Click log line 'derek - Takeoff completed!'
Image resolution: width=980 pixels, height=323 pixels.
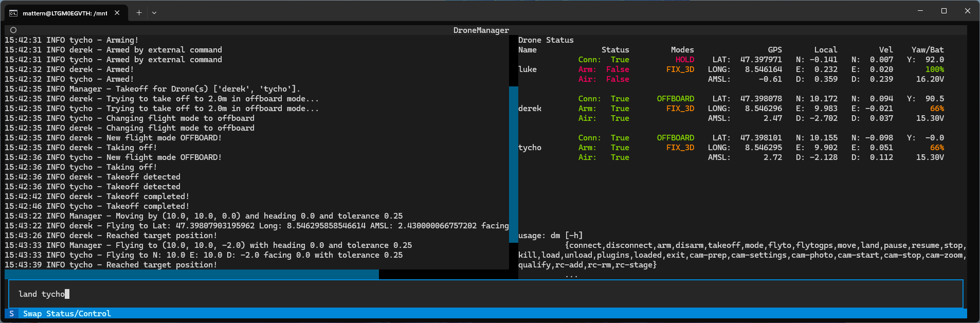pyautogui.click(x=97, y=196)
